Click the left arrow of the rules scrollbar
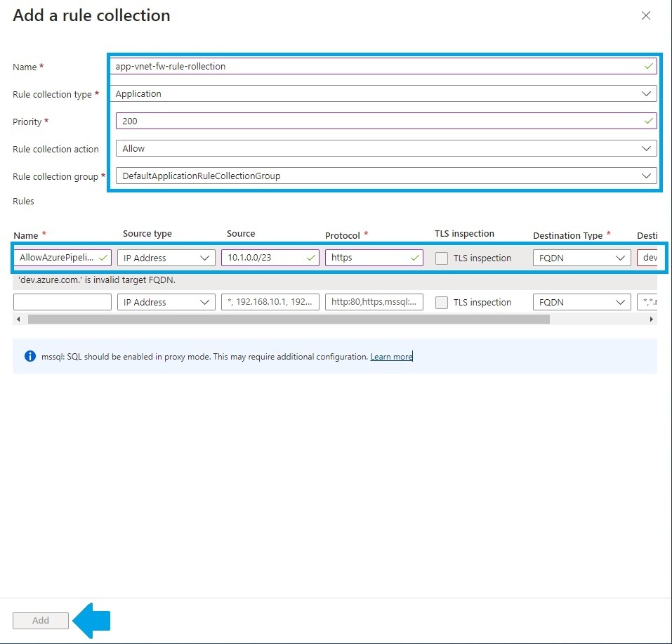Screen dimensions: 672x644 click(x=18, y=319)
